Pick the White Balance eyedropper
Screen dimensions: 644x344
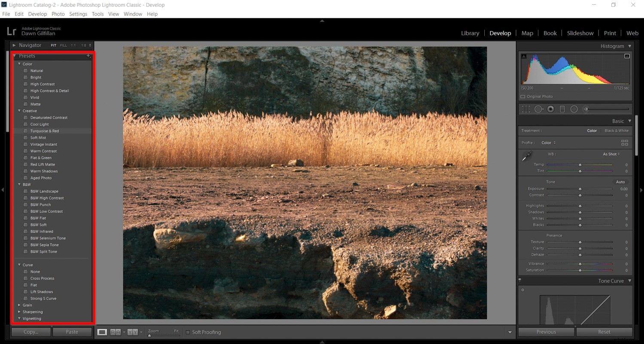tap(527, 157)
